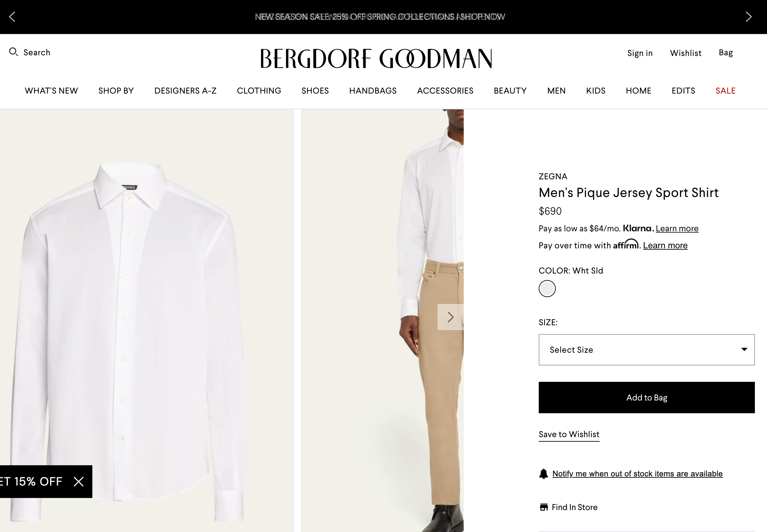
Task: Select the Wht Sld color swatch
Action: coord(547,288)
